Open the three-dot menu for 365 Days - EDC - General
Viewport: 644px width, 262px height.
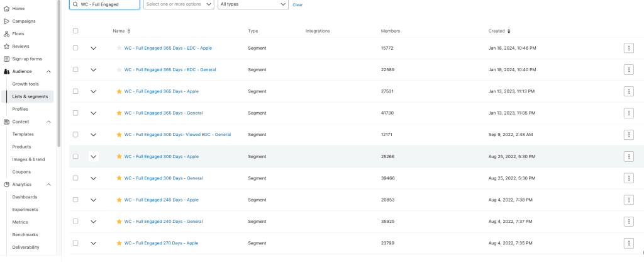tap(628, 69)
